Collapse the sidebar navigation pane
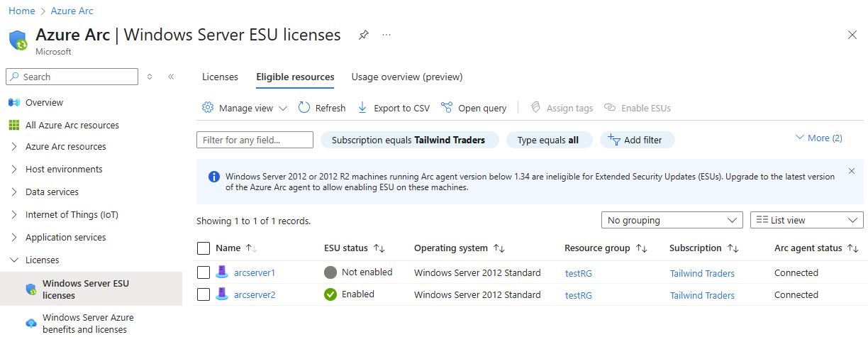The height and width of the screenshot is (337, 868). (171, 77)
